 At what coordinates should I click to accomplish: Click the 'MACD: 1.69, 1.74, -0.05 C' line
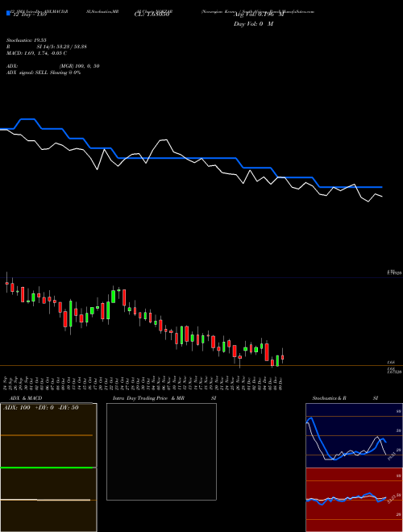(x=36, y=53)
